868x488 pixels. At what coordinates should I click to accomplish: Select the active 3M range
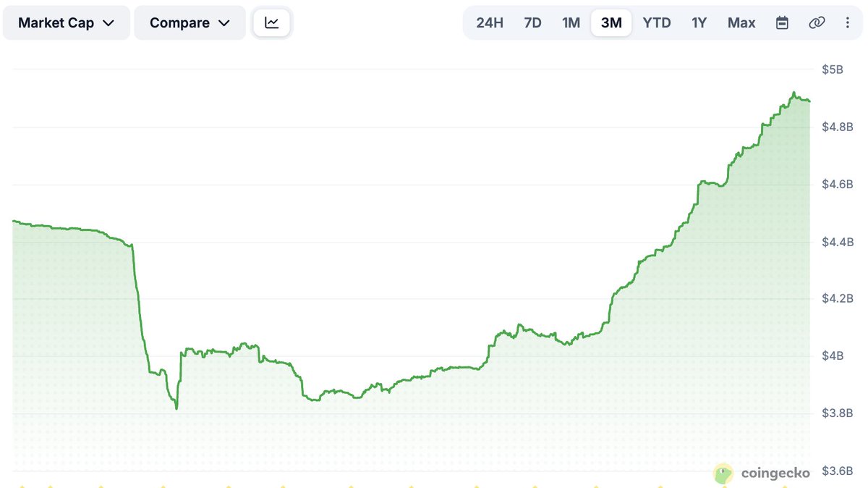coord(611,23)
